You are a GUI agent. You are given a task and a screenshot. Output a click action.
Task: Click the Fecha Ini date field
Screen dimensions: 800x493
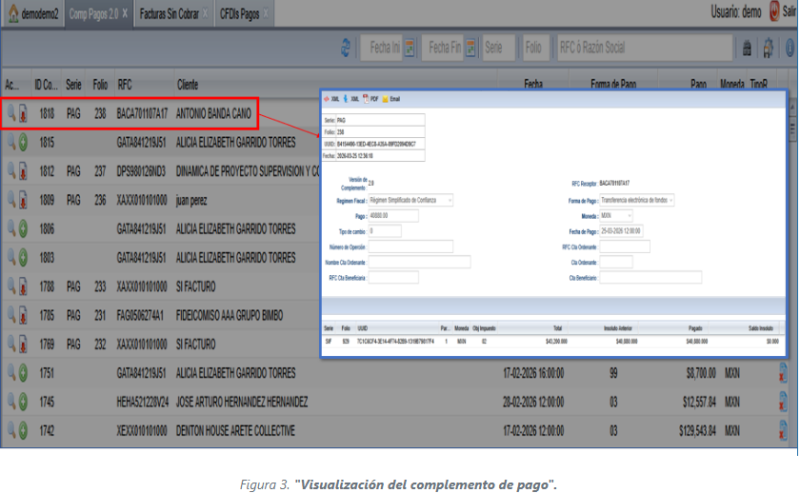click(x=382, y=48)
